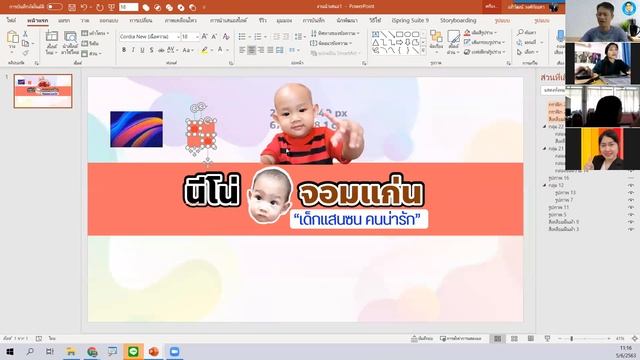Pick the Oval shape in gallery
Viewport: 640px width, 360px height.
coord(407,34)
